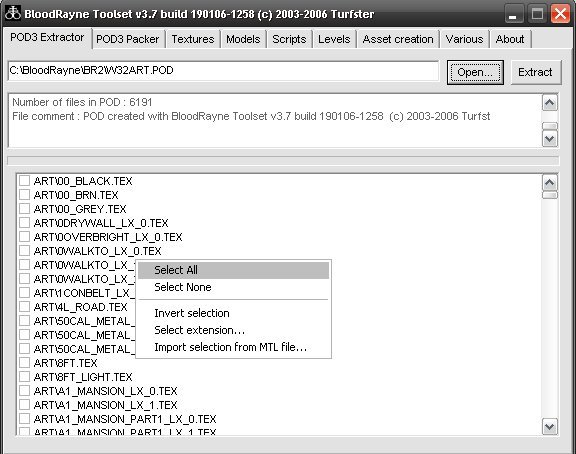This screenshot has width=576, height=454.
Task: Close the BloodRayne Toolset window
Action: tap(560, 14)
